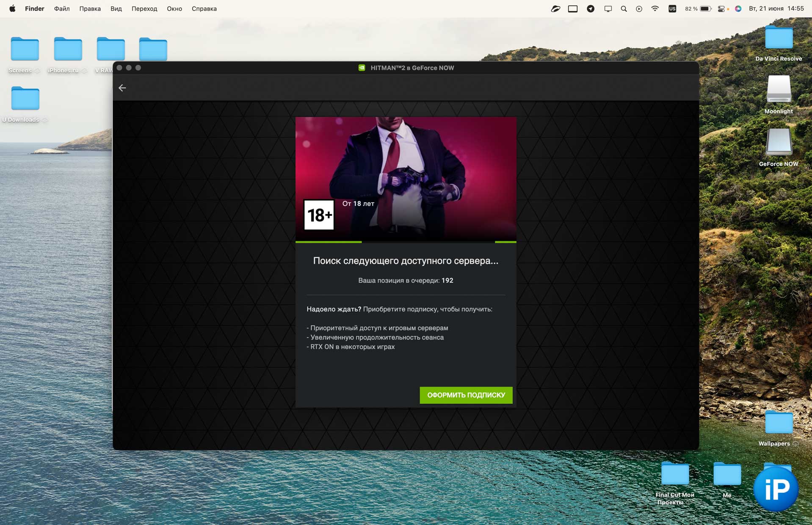This screenshot has height=525, width=812.
Task: Click the date and time clock
Action: point(776,8)
